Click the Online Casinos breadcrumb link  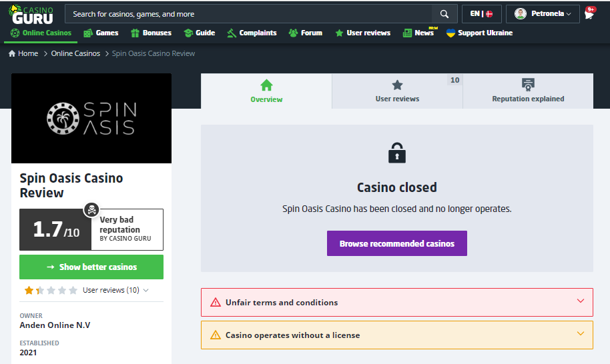coord(75,53)
